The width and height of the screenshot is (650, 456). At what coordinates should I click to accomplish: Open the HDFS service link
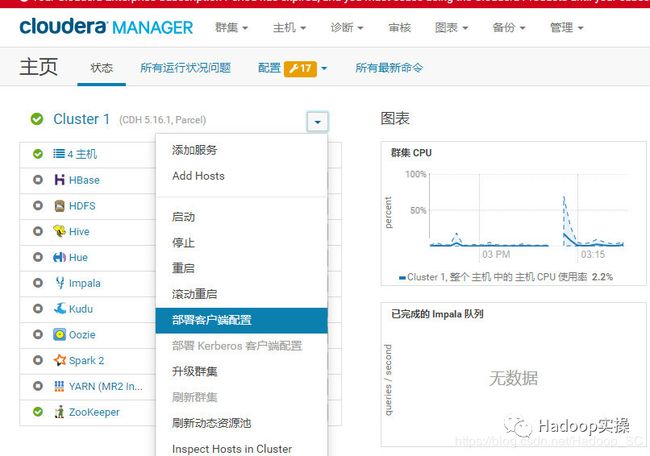pyautogui.click(x=82, y=206)
